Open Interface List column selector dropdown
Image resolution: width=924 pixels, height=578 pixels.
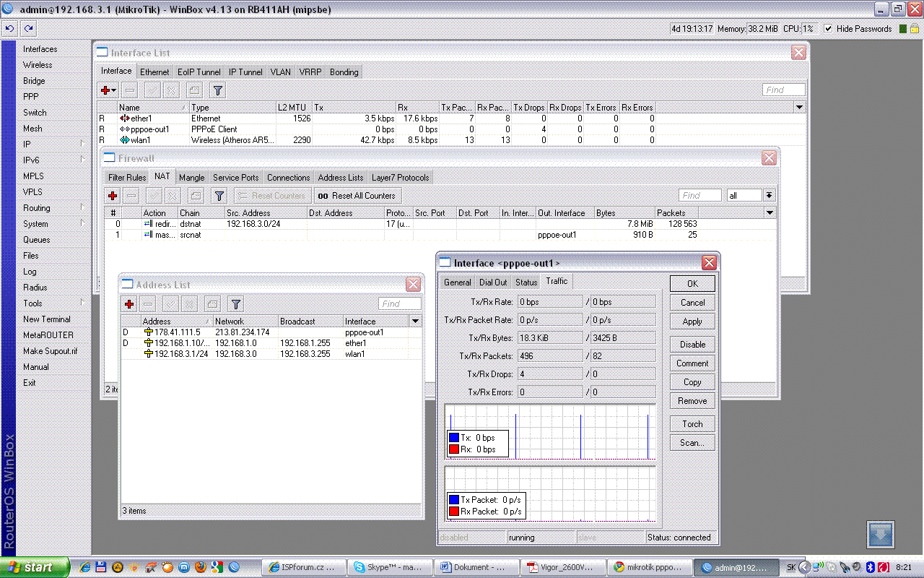799,107
